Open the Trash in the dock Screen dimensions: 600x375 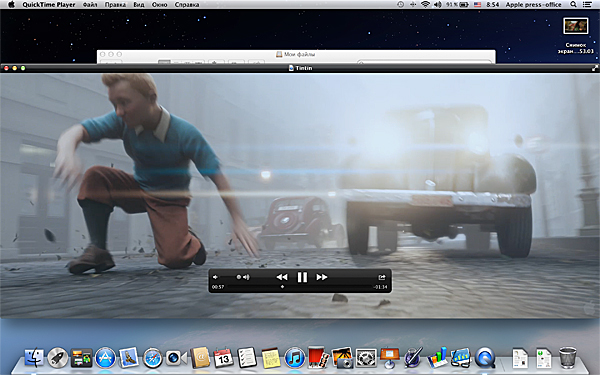567,357
